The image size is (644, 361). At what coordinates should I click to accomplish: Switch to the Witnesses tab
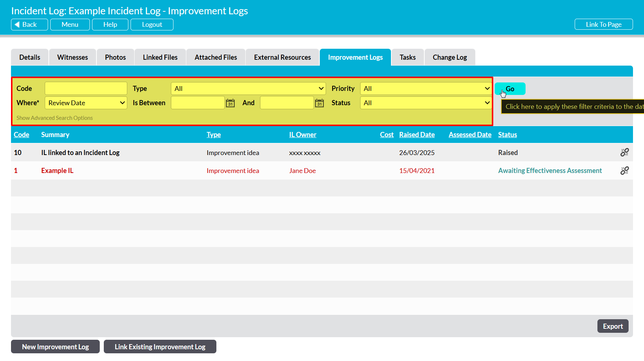[x=73, y=57]
